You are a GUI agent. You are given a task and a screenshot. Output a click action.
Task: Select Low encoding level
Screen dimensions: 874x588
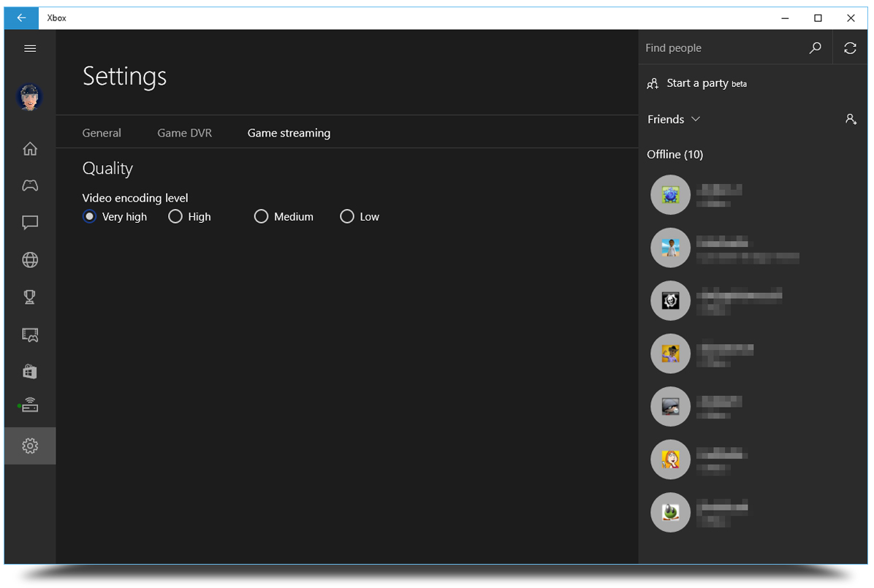[x=346, y=217]
